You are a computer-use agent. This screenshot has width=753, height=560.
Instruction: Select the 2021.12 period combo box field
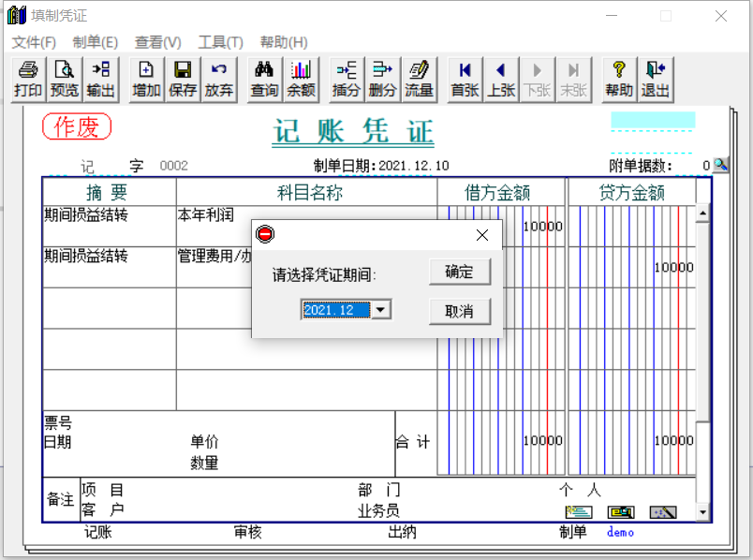335,310
